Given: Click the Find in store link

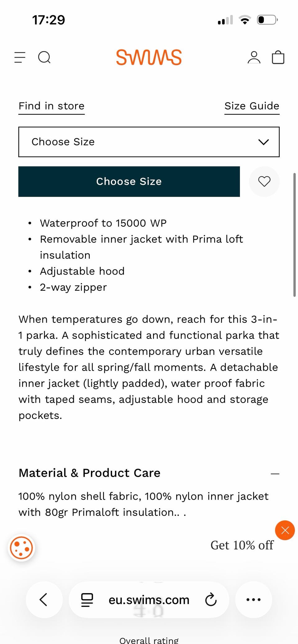Looking at the screenshot, I should pos(52,106).
